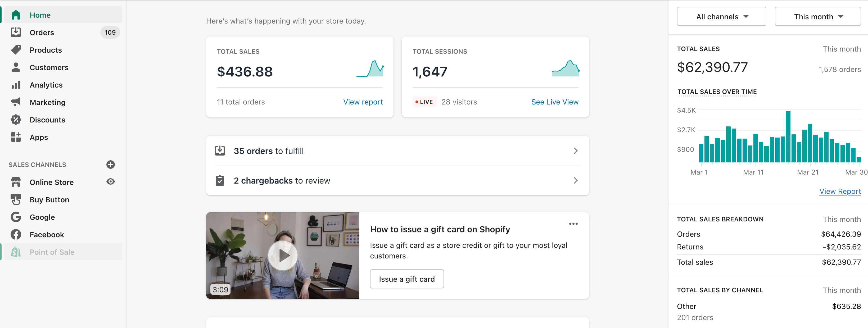Click the Total Sales sparkline chart
868x328 pixels.
pos(370,69)
